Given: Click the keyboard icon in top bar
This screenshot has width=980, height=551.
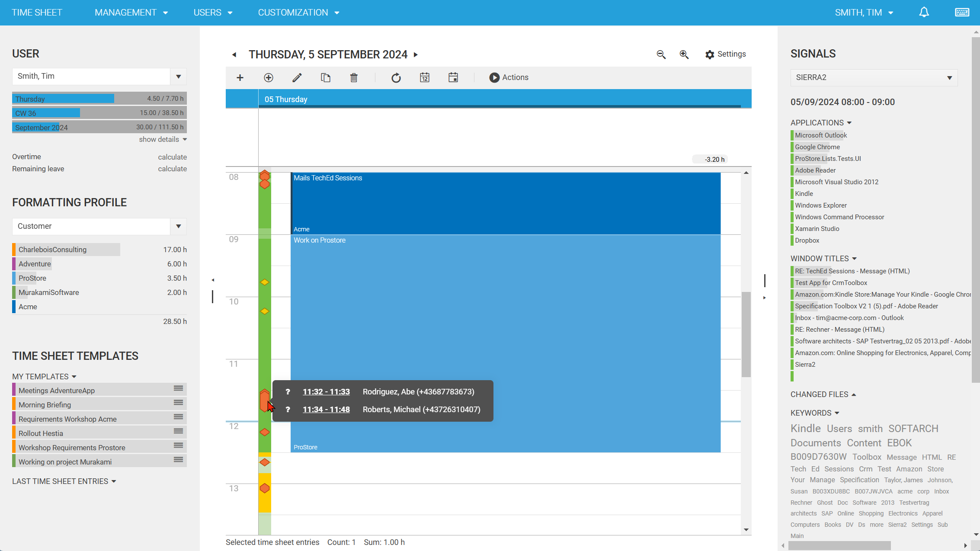Looking at the screenshot, I should pos(962,13).
